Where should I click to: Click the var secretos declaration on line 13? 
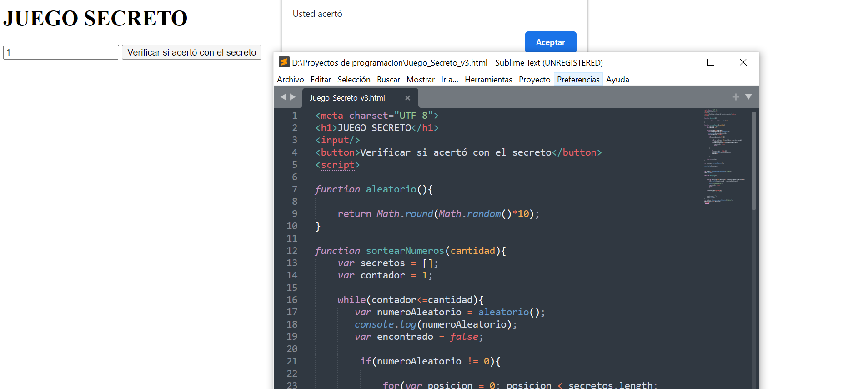pyautogui.click(x=388, y=263)
